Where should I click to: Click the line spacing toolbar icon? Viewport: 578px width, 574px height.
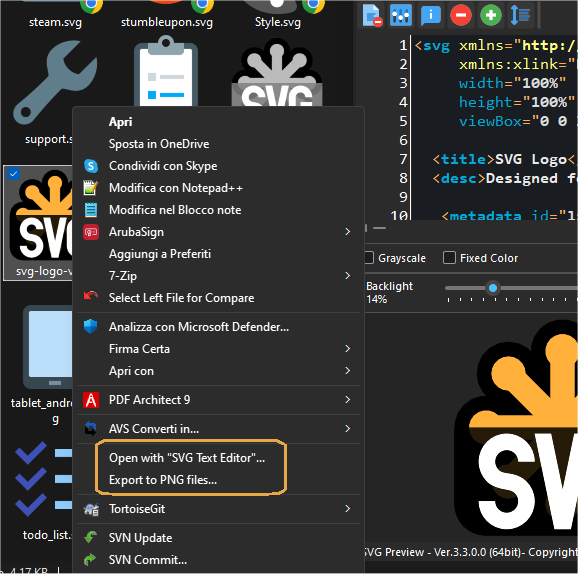coord(520,15)
